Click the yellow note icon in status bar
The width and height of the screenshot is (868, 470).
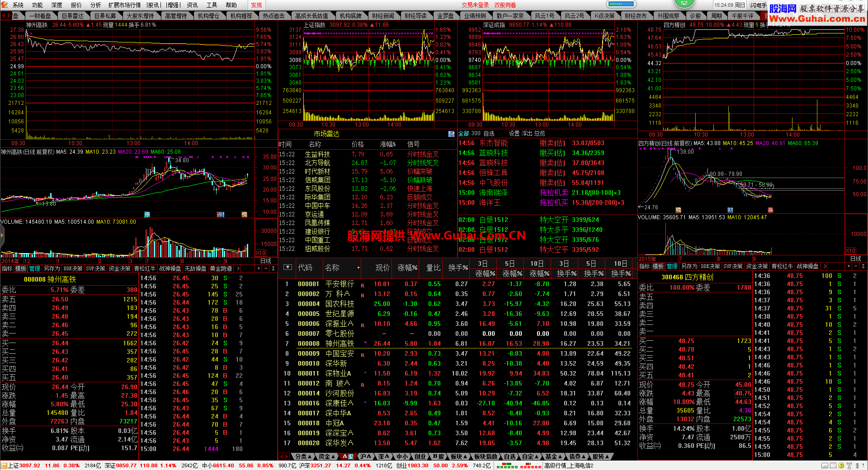click(825, 465)
